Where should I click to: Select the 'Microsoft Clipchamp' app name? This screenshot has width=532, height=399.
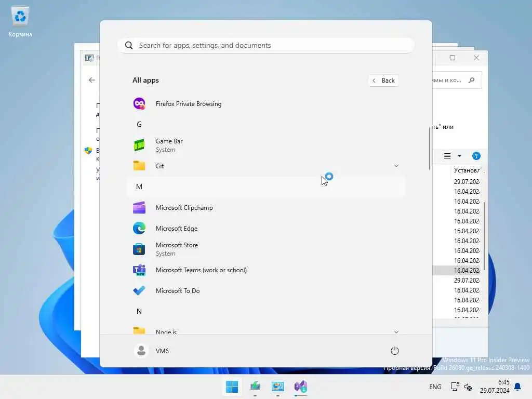coord(184,208)
